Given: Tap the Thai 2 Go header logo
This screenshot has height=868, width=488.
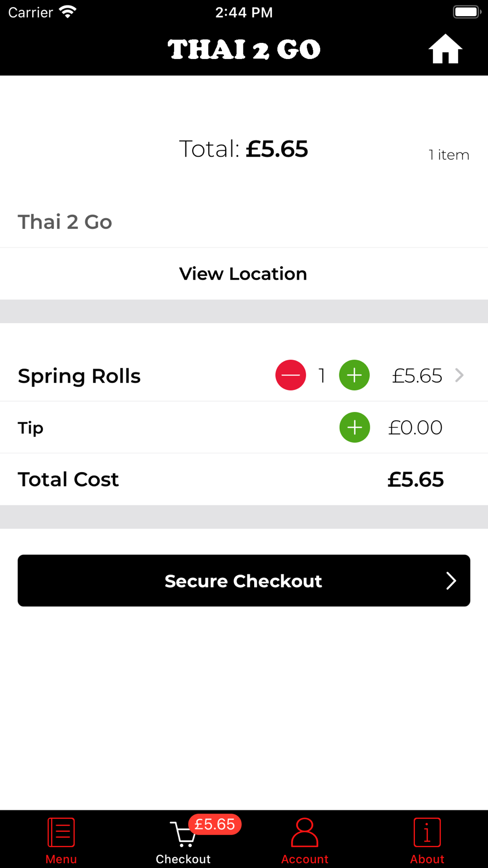Looking at the screenshot, I should (244, 49).
